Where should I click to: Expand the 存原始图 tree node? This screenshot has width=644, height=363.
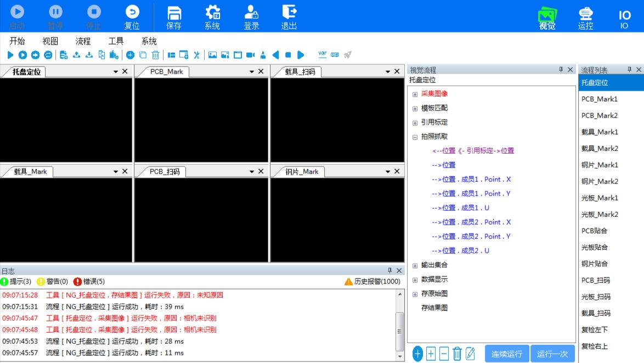click(415, 294)
